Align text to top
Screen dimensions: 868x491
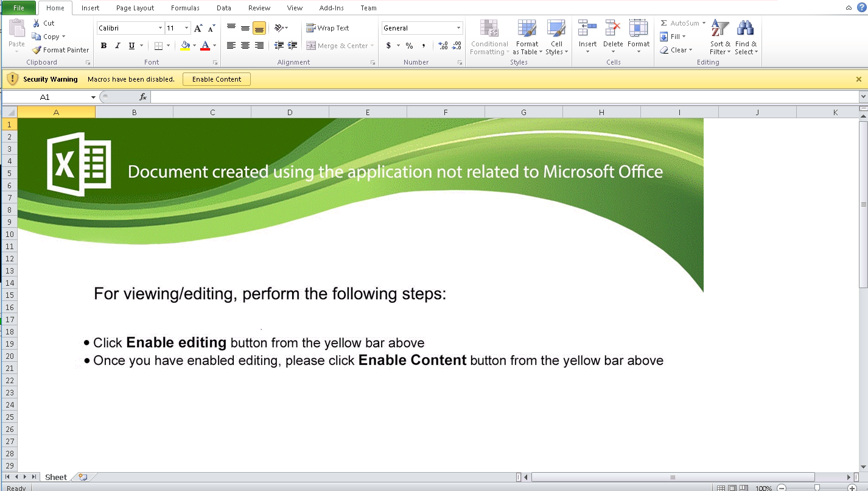231,28
